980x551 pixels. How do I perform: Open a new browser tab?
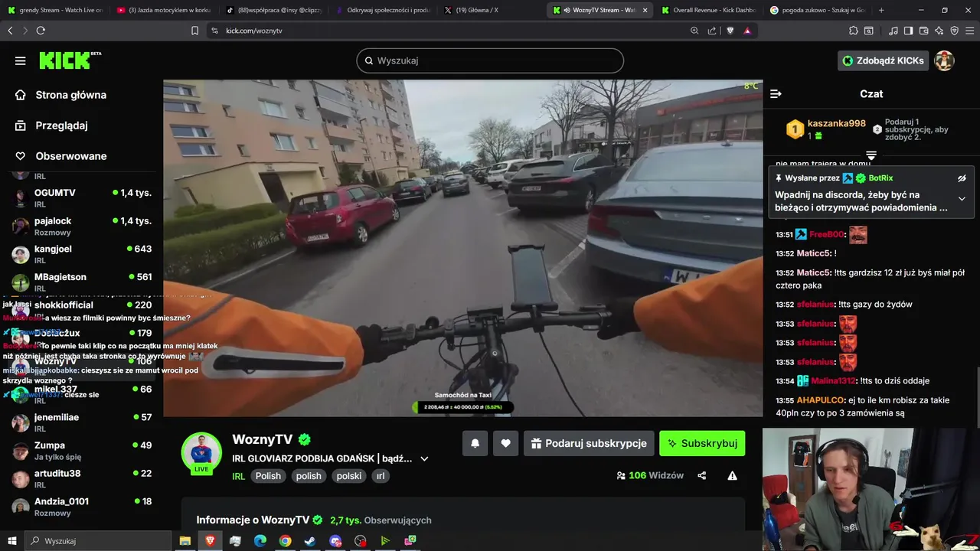[x=881, y=10]
